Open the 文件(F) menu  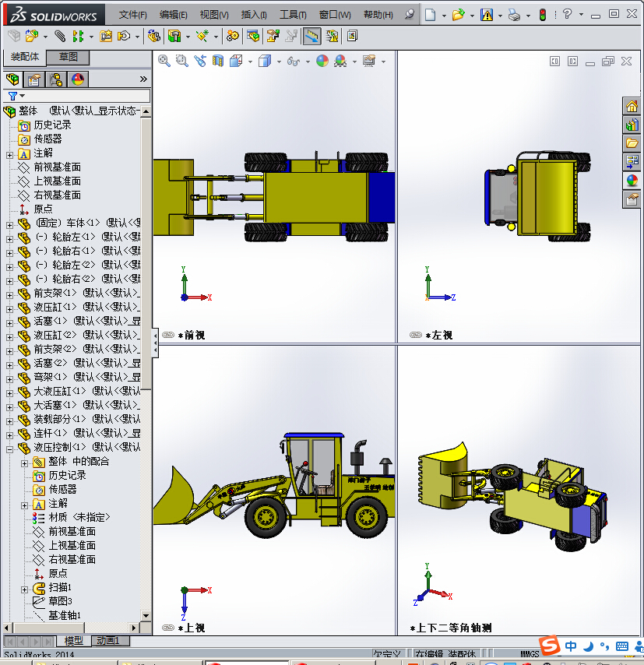point(132,15)
